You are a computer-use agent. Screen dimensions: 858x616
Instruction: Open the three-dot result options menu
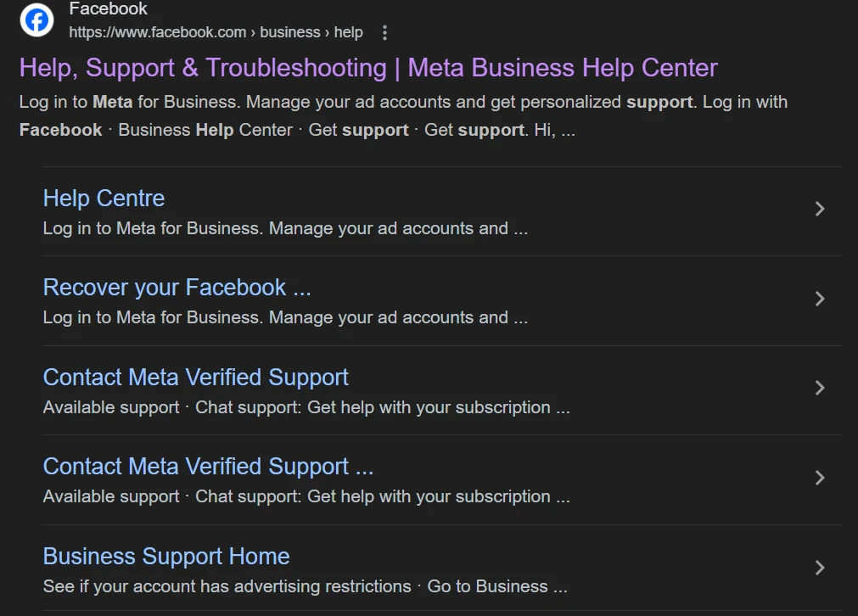coord(384,33)
